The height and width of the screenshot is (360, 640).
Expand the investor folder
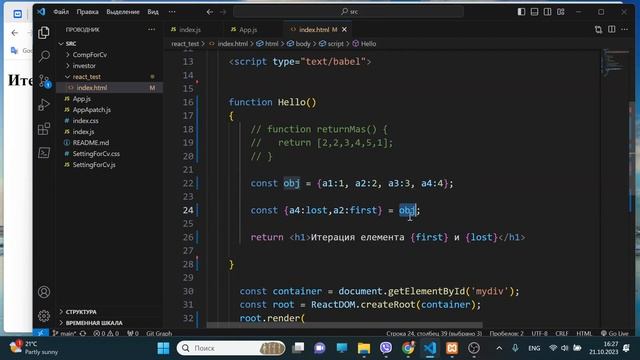[84, 65]
